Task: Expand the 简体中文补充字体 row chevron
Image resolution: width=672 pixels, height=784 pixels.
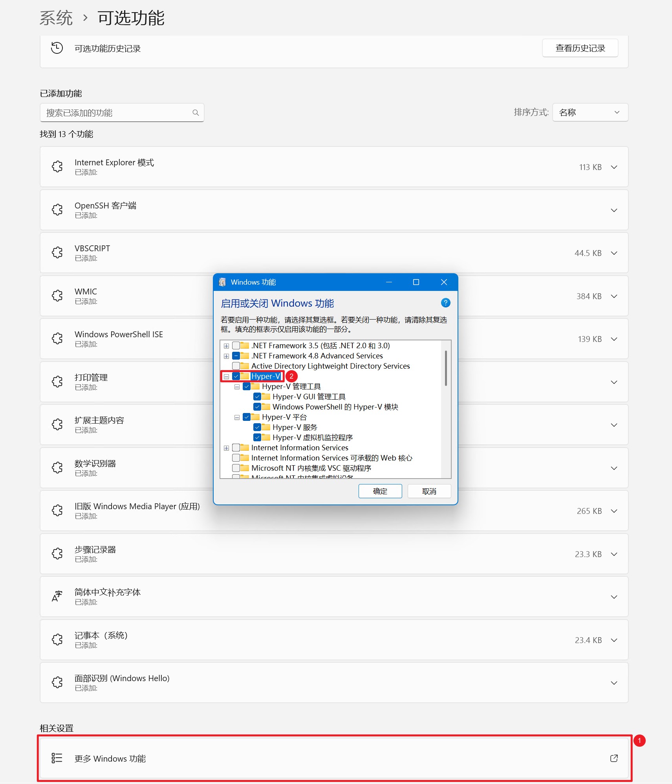Action: (614, 597)
